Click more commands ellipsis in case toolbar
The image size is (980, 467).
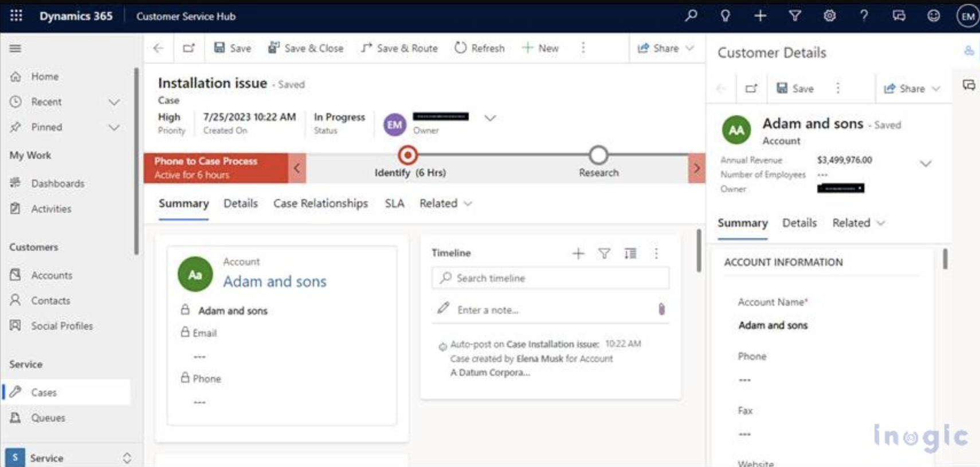click(583, 48)
